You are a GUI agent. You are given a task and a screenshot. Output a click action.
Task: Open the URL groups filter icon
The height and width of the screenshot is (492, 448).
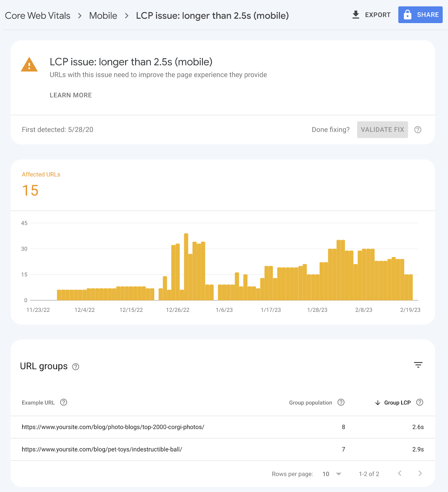click(418, 365)
